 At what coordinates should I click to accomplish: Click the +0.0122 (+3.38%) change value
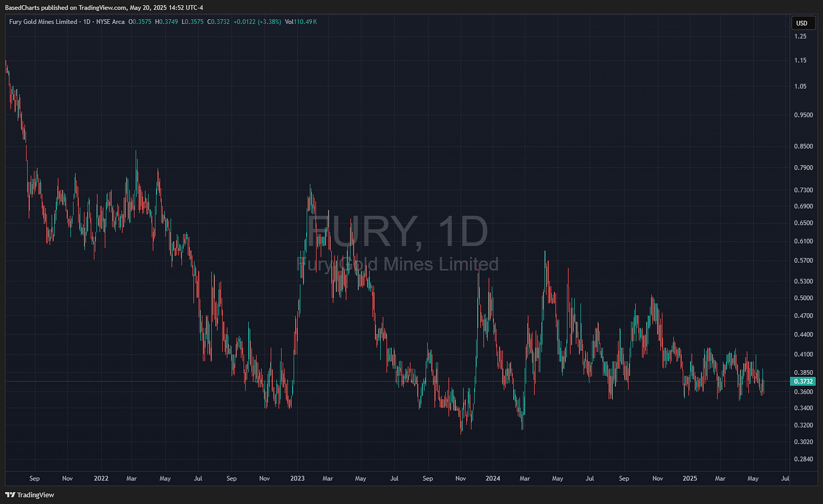(x=257, y=21)
